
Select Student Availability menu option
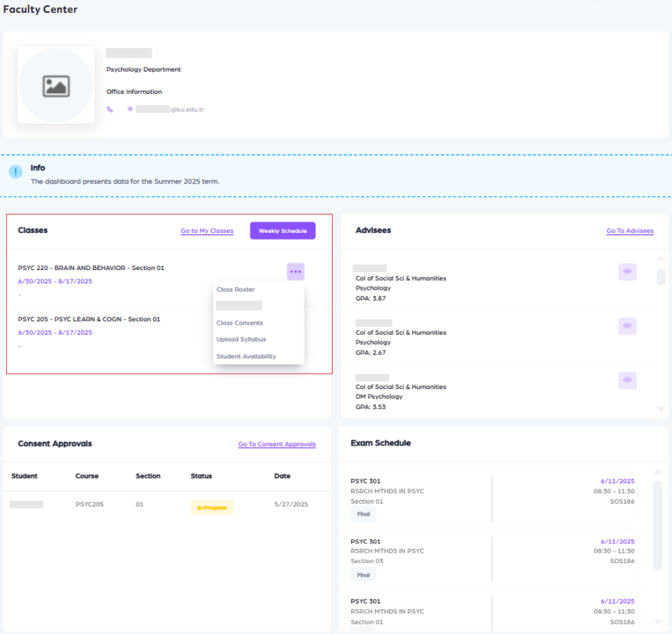[x=246, y=356]
